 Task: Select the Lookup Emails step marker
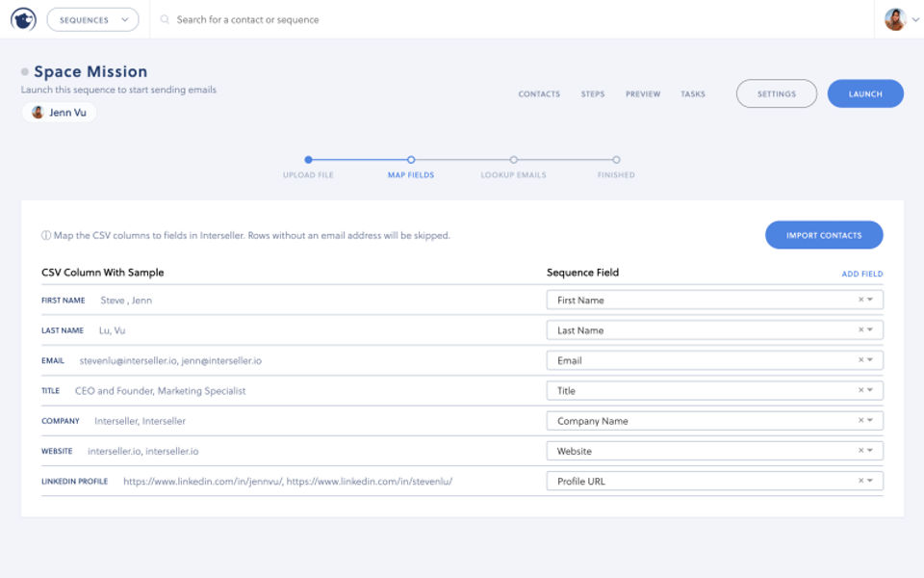[513, 159]
